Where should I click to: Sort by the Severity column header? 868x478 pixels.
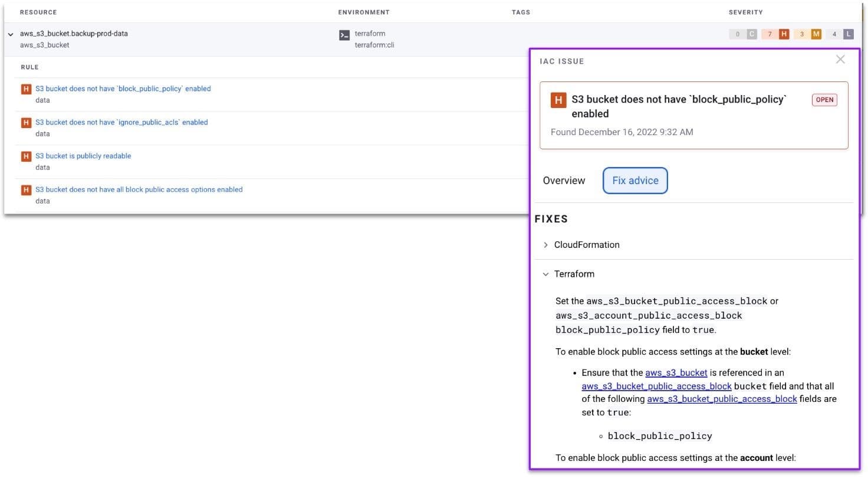click(745, 12)
